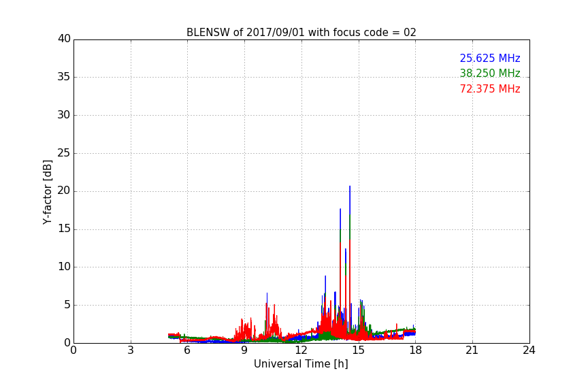Click the y-axis tick label 20

(64, 191)
